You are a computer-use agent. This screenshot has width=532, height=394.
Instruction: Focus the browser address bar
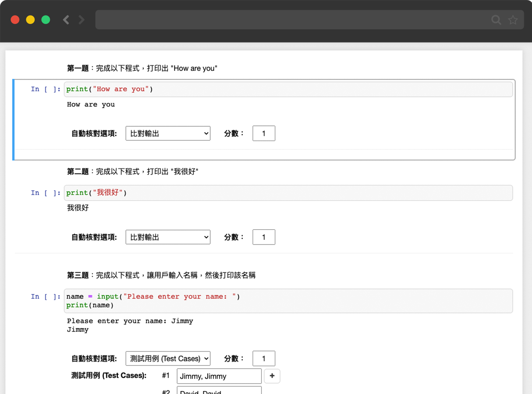point(309,20)
